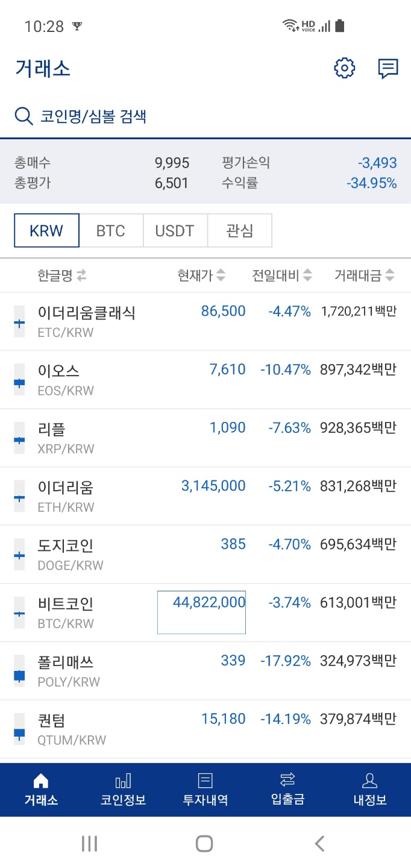
Task: Open 입출금 transfer arrows icon
Action: tap(287, 780)
